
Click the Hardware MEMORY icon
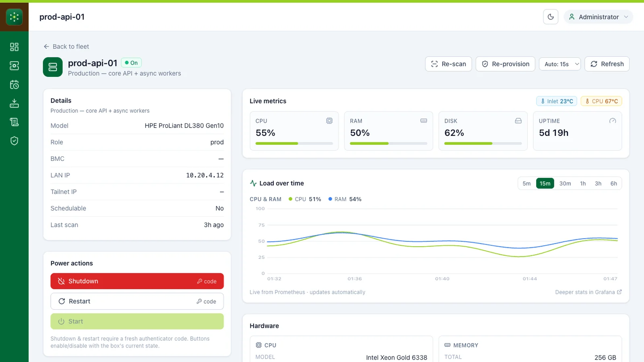coord(448,345)
